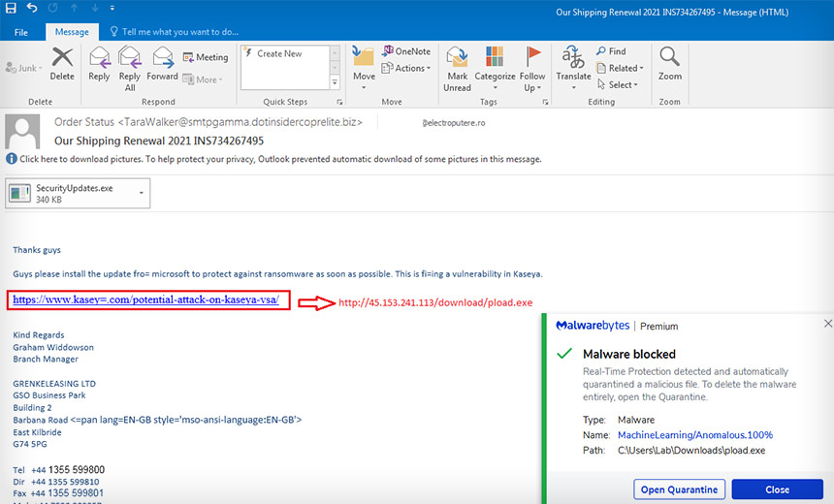Click the Move folder icon
834x504 pixels.
(x=364, y=57)
